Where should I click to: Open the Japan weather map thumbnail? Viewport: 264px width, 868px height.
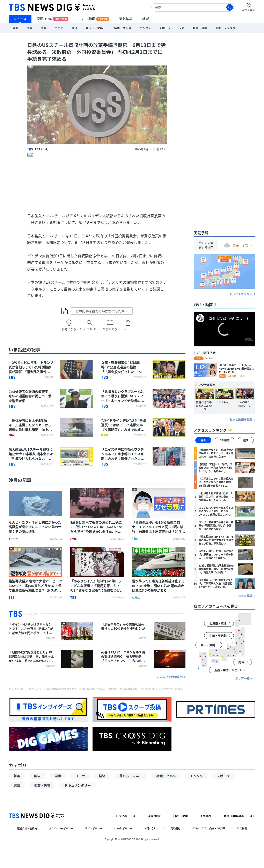pyautogui.click(x=224, y=271)
